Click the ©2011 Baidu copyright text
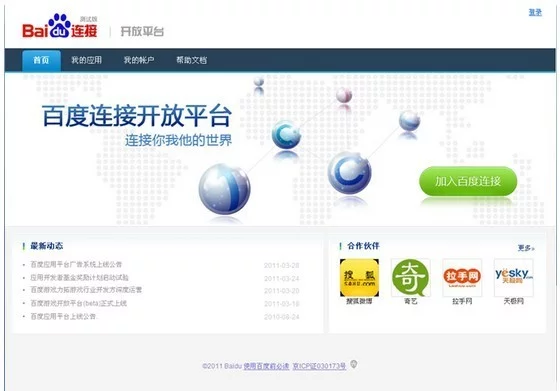The height and width of the screenshot is (391, 560). click(222, 366)
